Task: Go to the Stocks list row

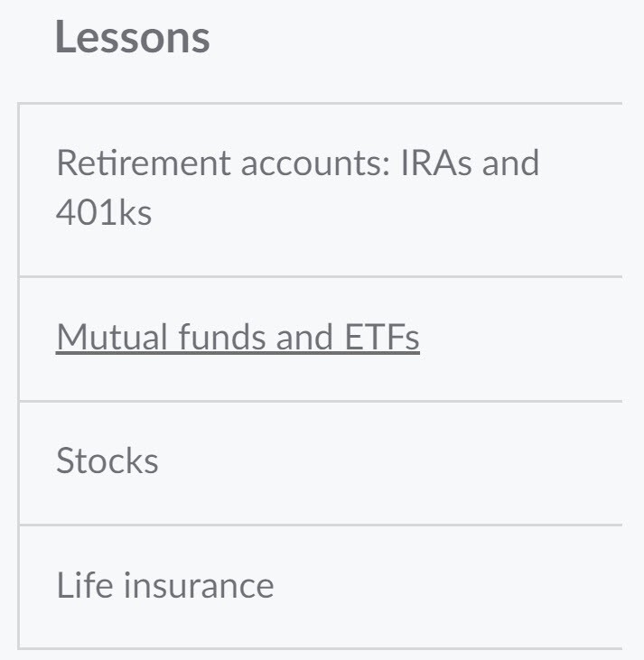Action: click(x=321, y=462)
